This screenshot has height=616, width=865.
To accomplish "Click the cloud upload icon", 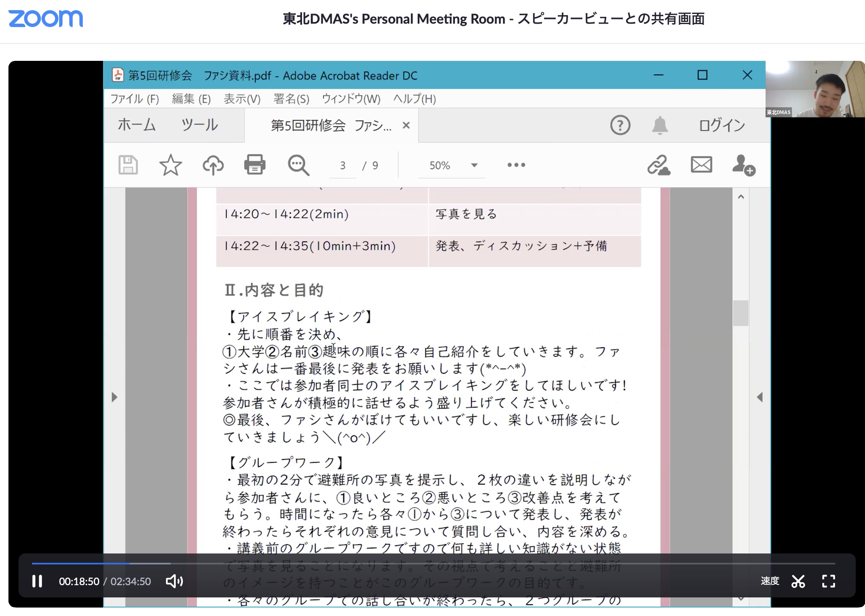I will 213,165.
